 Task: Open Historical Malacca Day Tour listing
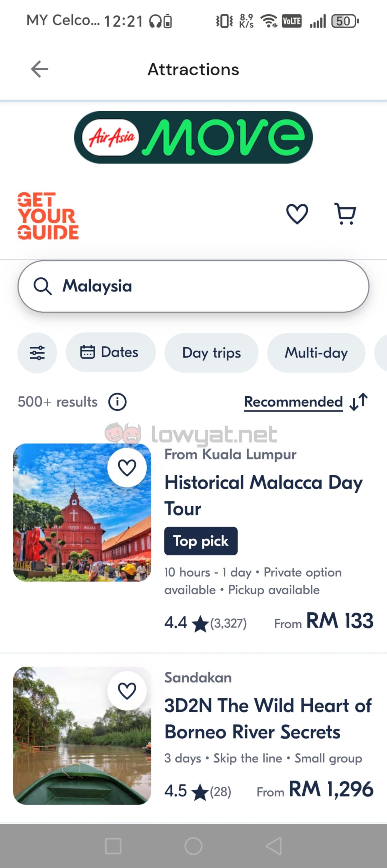coord(263,495)
